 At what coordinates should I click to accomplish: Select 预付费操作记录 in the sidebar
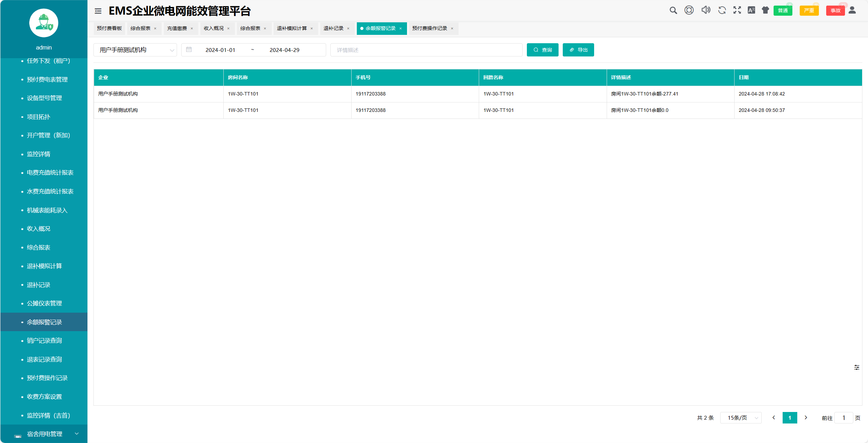click(47, 378)
